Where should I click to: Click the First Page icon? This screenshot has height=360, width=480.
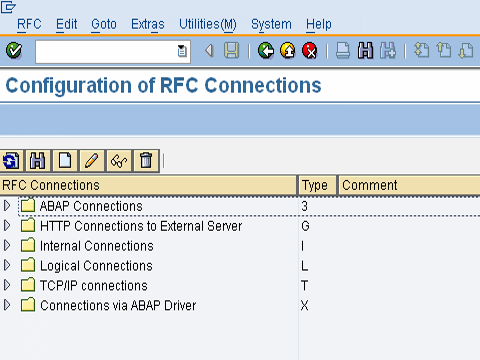point(421,51)
